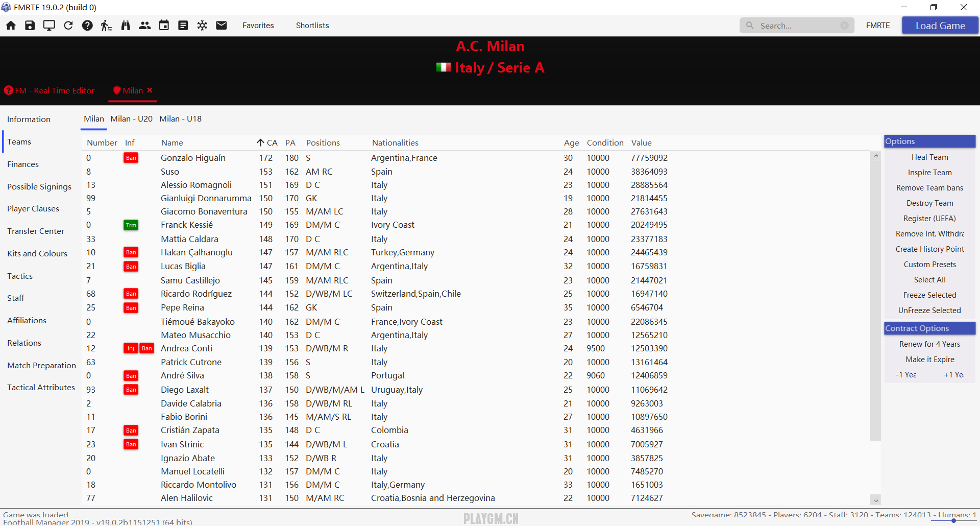980x526 pixels.
Task: Click Heal Team option
Action: (930, 157)
